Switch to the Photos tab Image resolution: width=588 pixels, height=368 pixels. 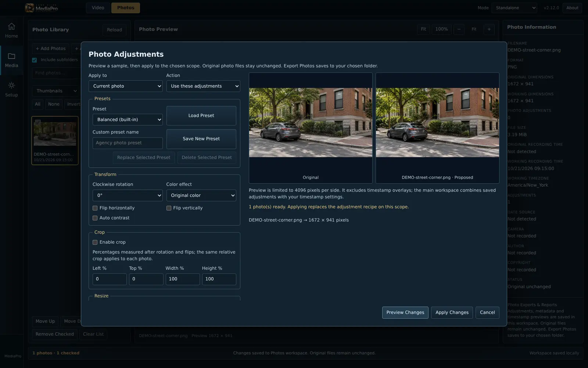(126, 8)
